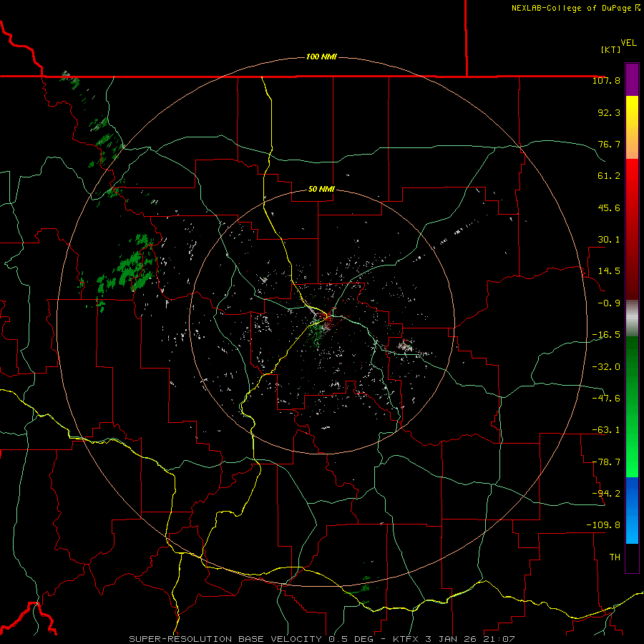Click the [KT] units label
644x644 pixels.
click(611, 49)
